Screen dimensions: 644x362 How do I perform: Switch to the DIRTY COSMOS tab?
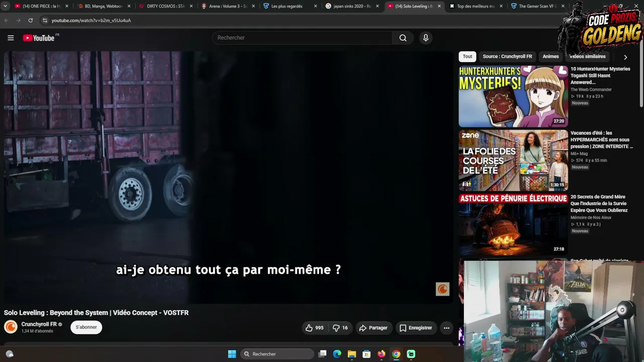(x=166, y=6)
